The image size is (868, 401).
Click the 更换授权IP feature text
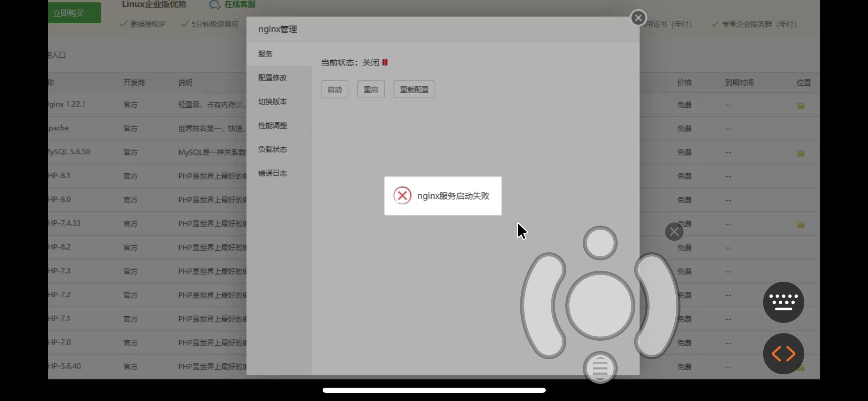147,24
